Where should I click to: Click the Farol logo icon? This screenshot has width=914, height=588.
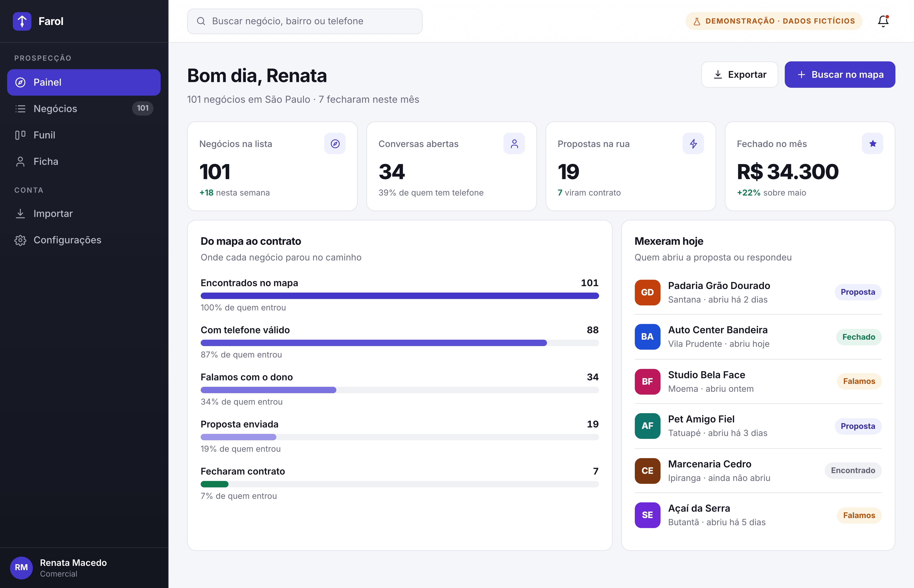(22, 21)
